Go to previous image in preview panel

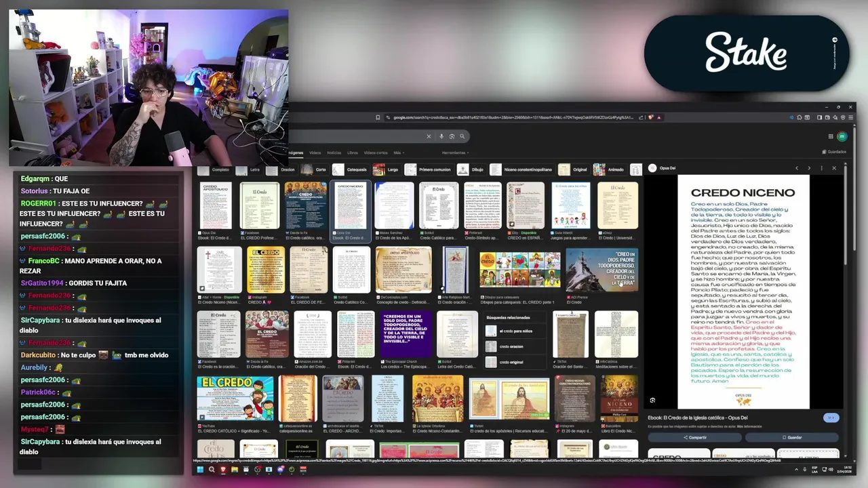coord(797,168)
